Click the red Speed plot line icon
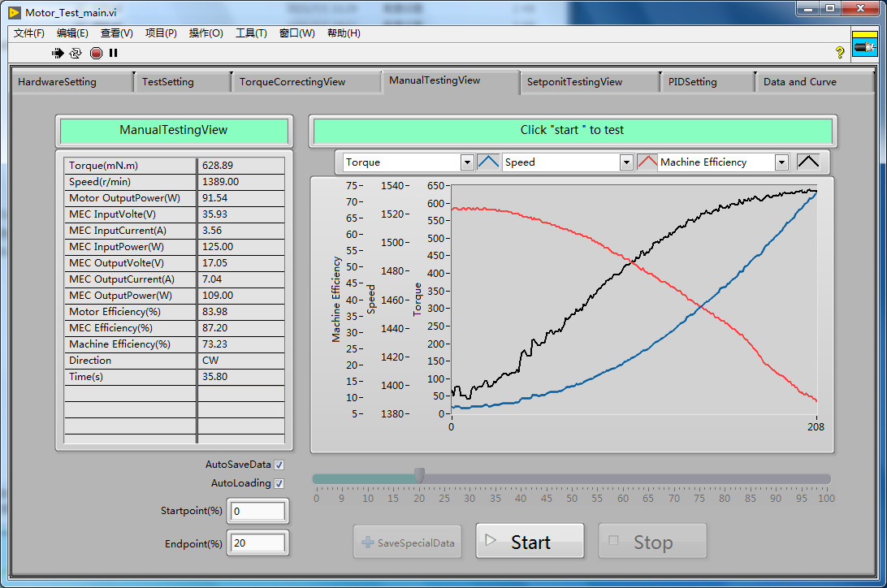Viewport: 887px width, 588px height. (647, 162)
